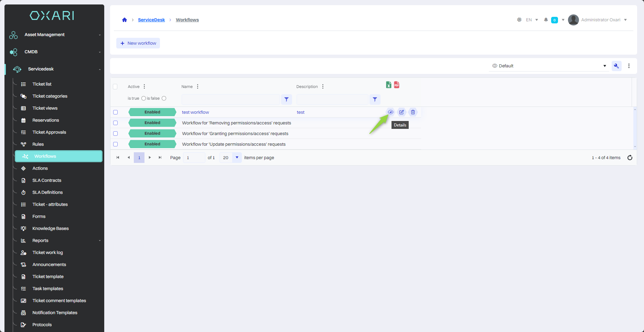Click the Details eye icon for test workflow
The image size is (644, 332).
tap(390, 112)
